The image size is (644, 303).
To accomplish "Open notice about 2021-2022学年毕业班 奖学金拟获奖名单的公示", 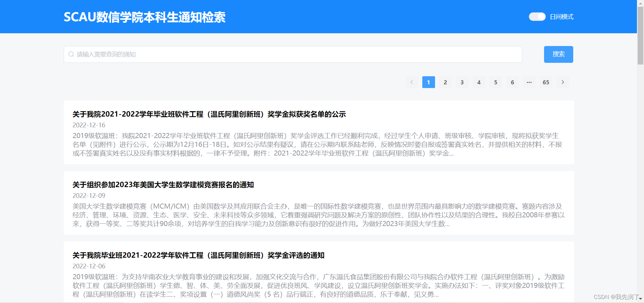I will pyautogui.click(x=209, y=114).
